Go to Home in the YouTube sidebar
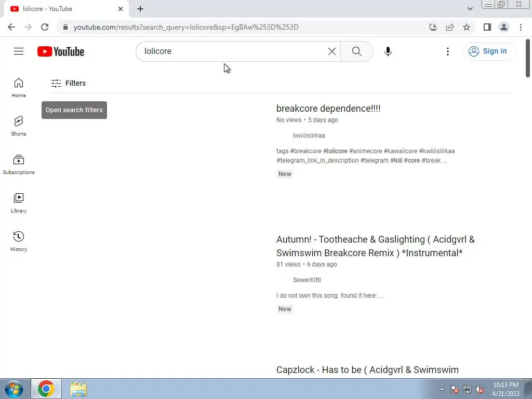 (19, 87)
